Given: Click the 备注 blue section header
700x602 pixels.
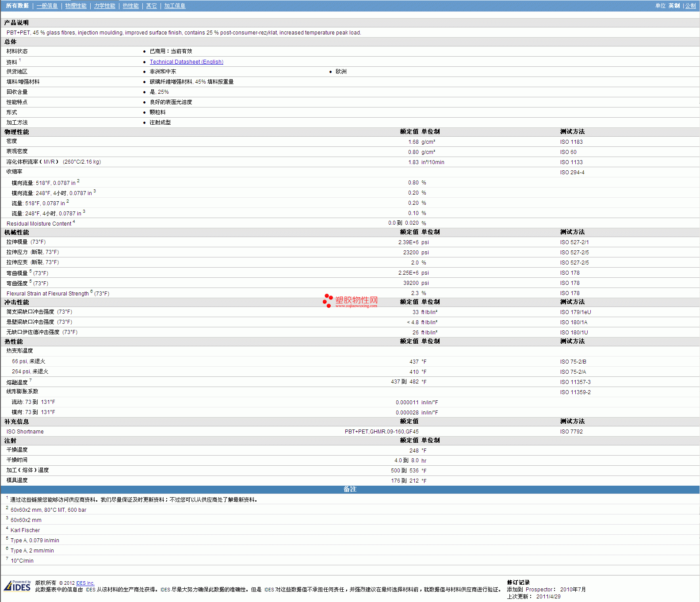Looking at the screenshot, I should (350, 489).
